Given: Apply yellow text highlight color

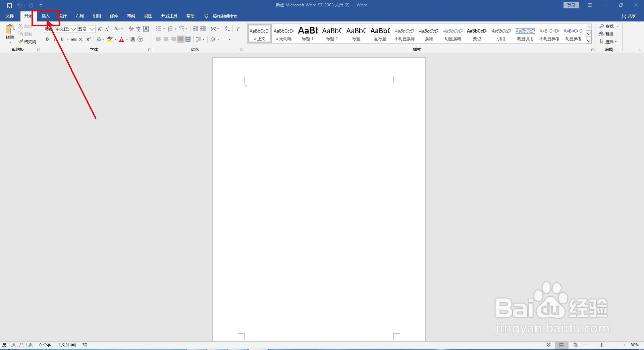Looking at the screenshot, I should [x=110, y=39].
